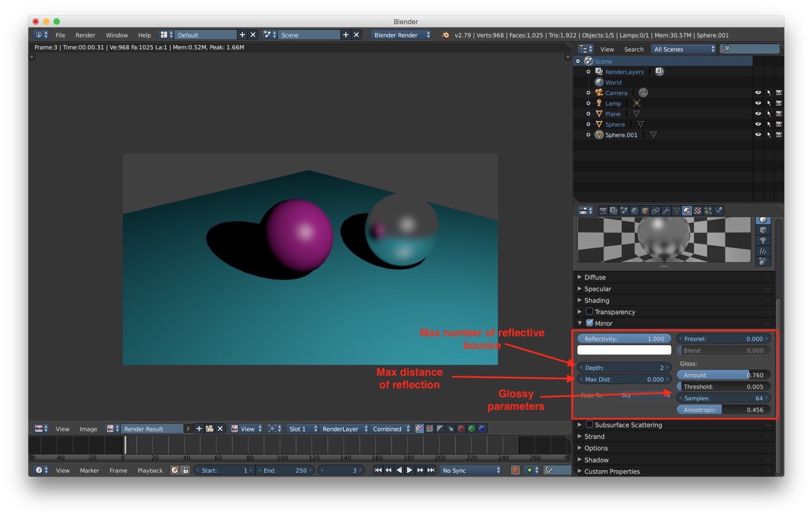Open the timeline Playback menu
This screenshot has width=812, height=517.
pos(150,470)
